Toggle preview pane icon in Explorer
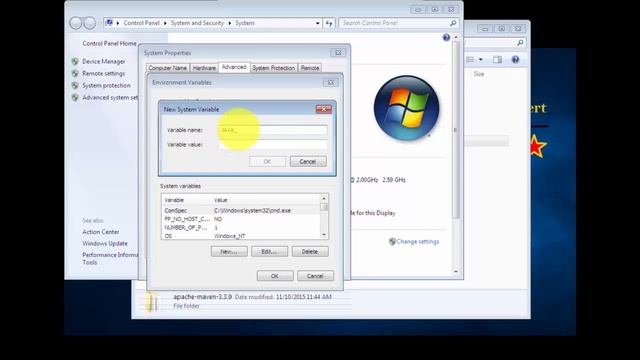640x360 pixels. (x=497, y=60)
